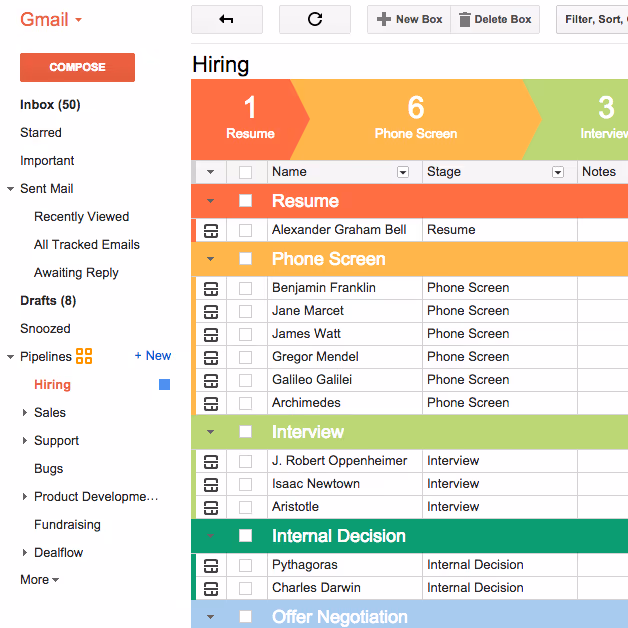Click the Delete Box button
Screen dimensions: 628x628
coord(495,19)
